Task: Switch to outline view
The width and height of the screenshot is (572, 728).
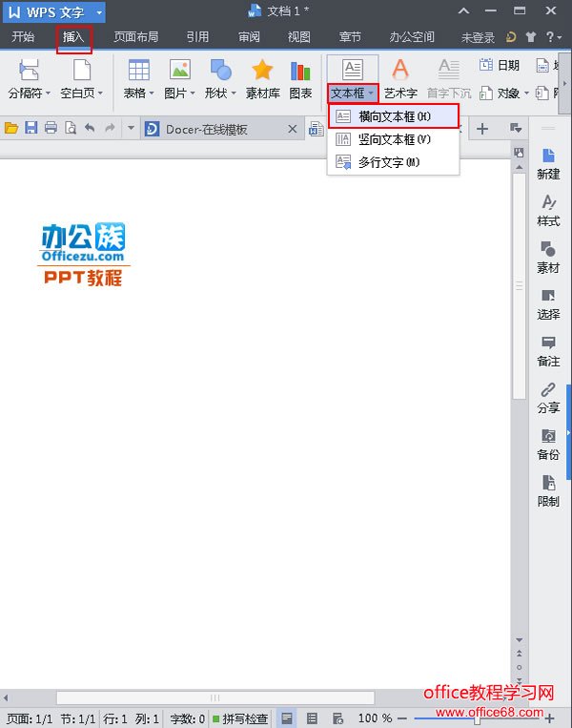Action: click(312, 718)
